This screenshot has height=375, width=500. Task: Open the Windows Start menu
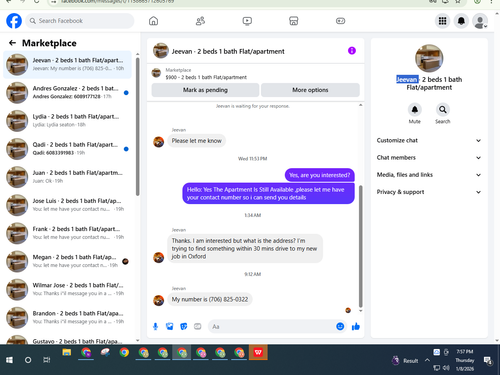pos(9,360)
